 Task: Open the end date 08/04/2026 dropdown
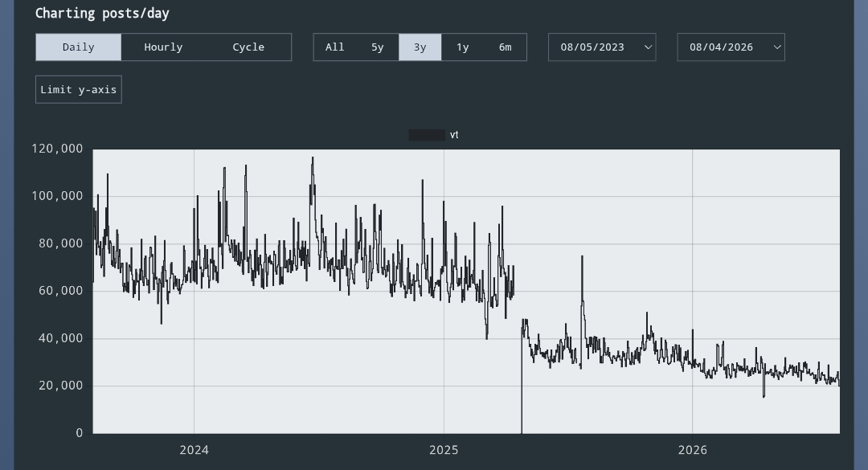[731, 47]
